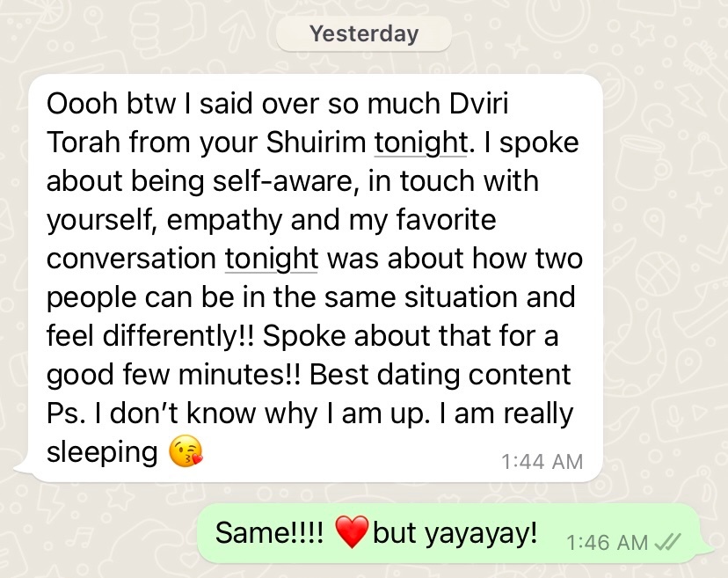Click the word yayayay! in reply
The width and height of the screenshot is (728, 578).
482,533
